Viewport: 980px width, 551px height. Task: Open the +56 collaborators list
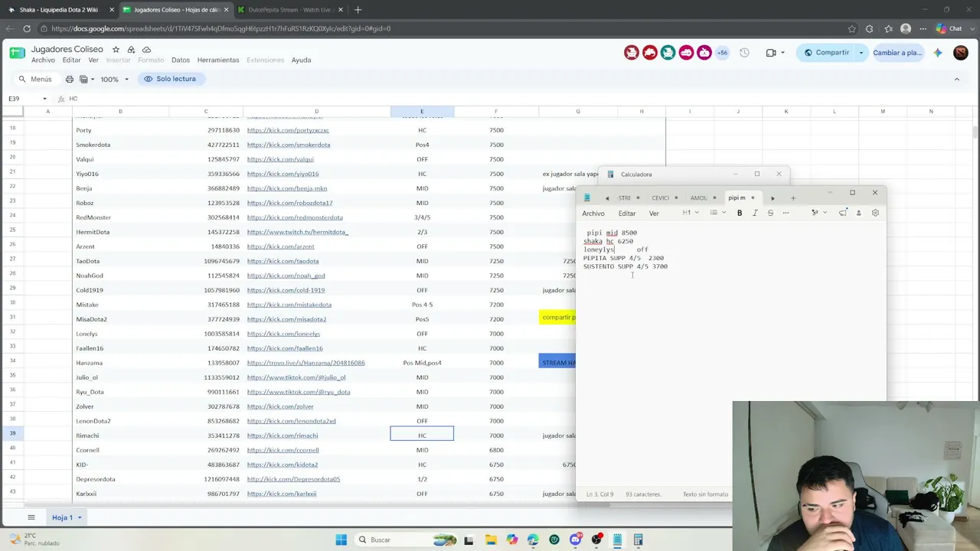[722, 53]
